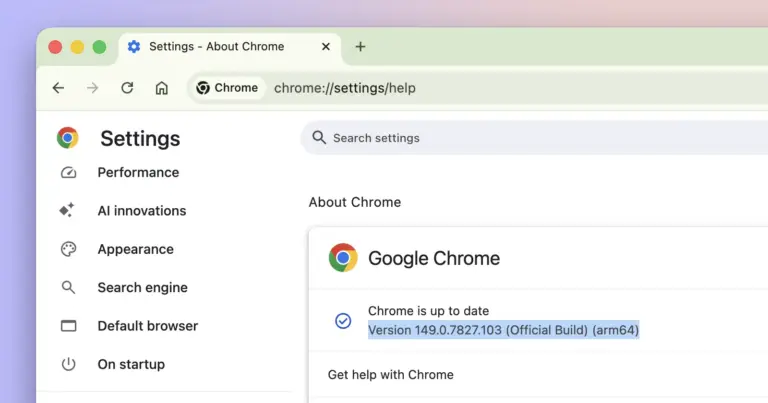This screenshot has height=403, width=768.
Task: Open On startup settings
Action: 131,364
